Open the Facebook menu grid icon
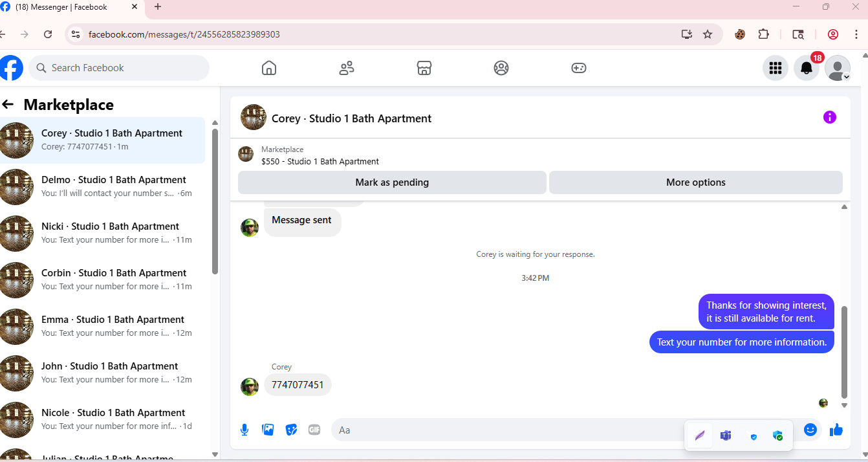This screenshot has height=462, width=868. pyautogui.click(x=775, y=68)
